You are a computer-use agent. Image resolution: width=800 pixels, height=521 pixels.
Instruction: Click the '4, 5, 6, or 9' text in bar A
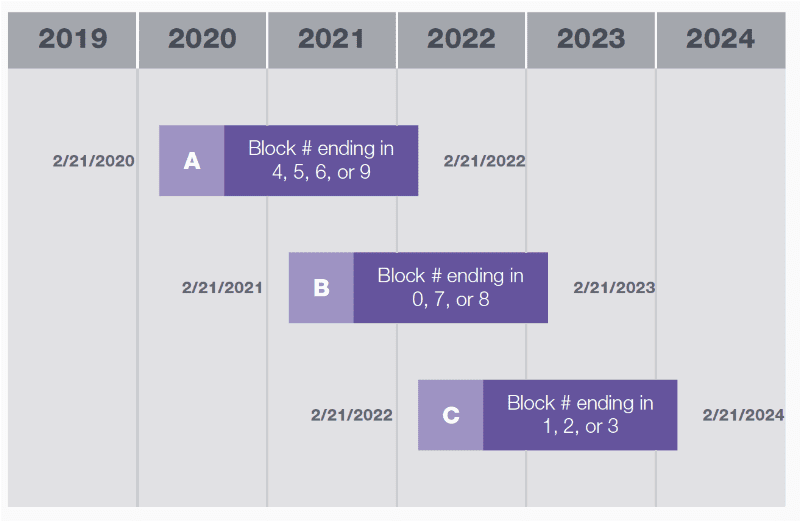321,172
